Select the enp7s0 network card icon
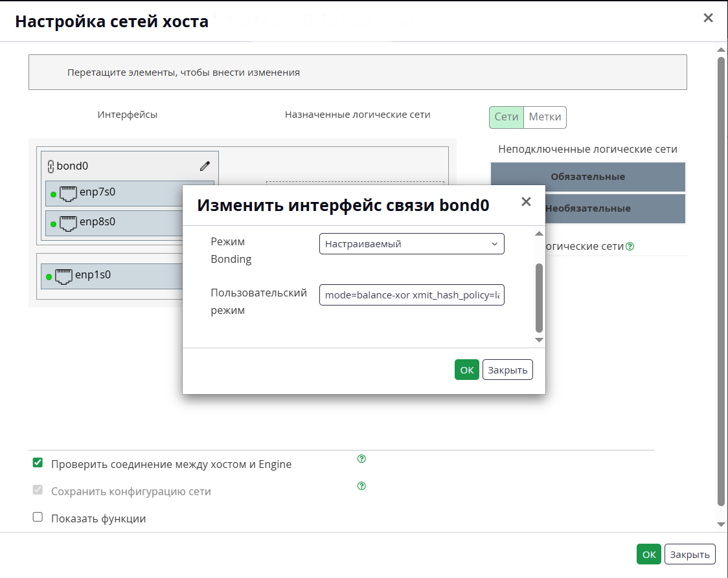 (x=68, y=194)
